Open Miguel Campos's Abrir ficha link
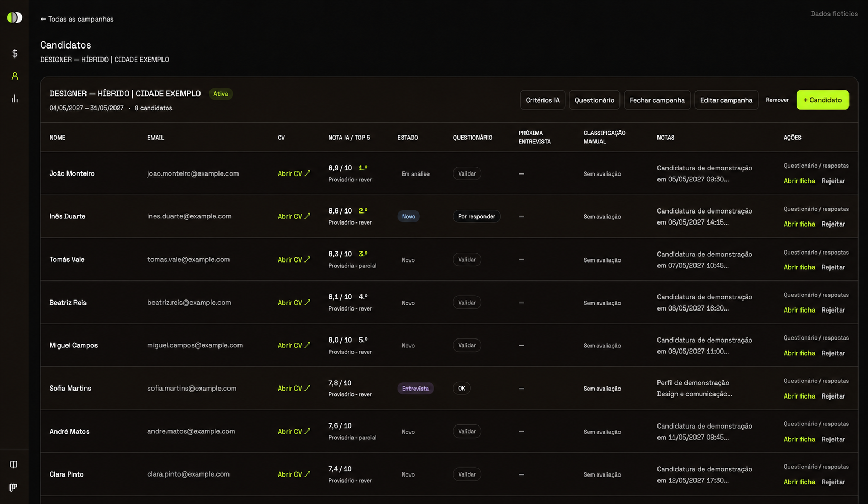 [799, 353]
